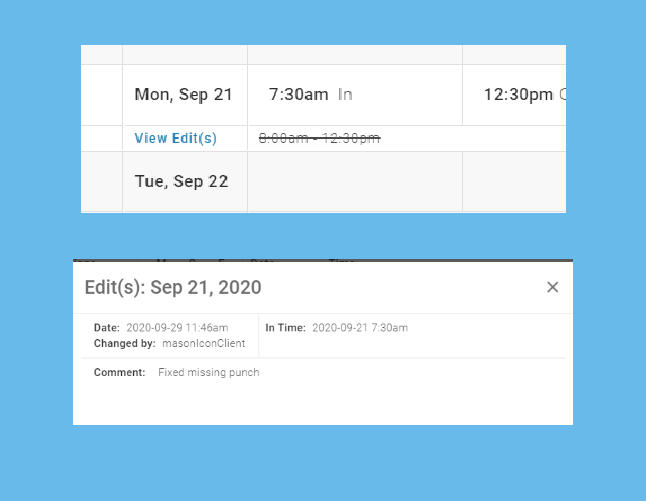
Task: Click the narrow cell left of Mon, Sep 21
Action: pyautogui.click(x=101, y=95)
